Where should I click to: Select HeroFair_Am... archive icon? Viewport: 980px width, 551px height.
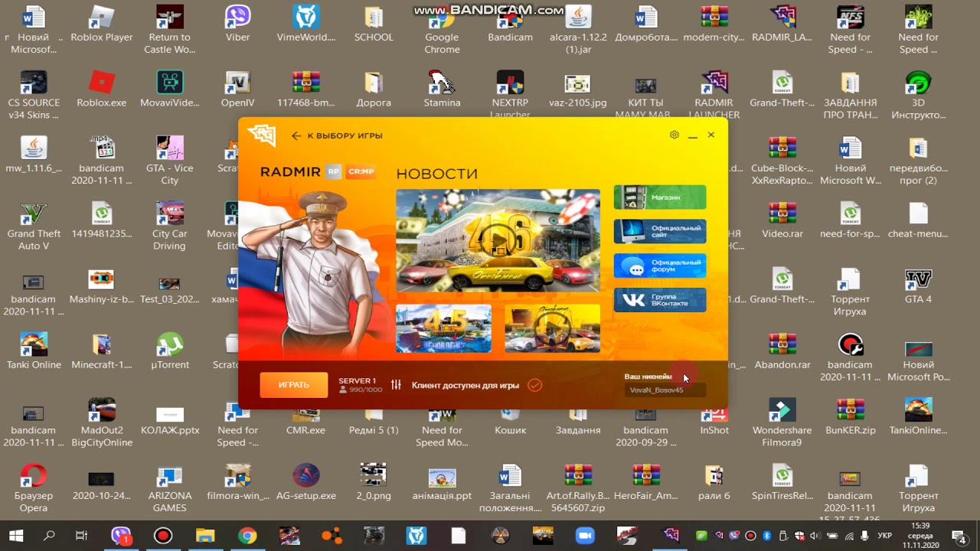(646, 482)
